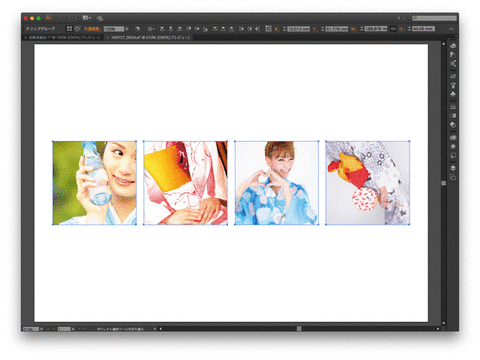Viewport: 480px width, 360px height.
Task: Open the artboard navigation dropdown
Action: [x=73, y=329]
